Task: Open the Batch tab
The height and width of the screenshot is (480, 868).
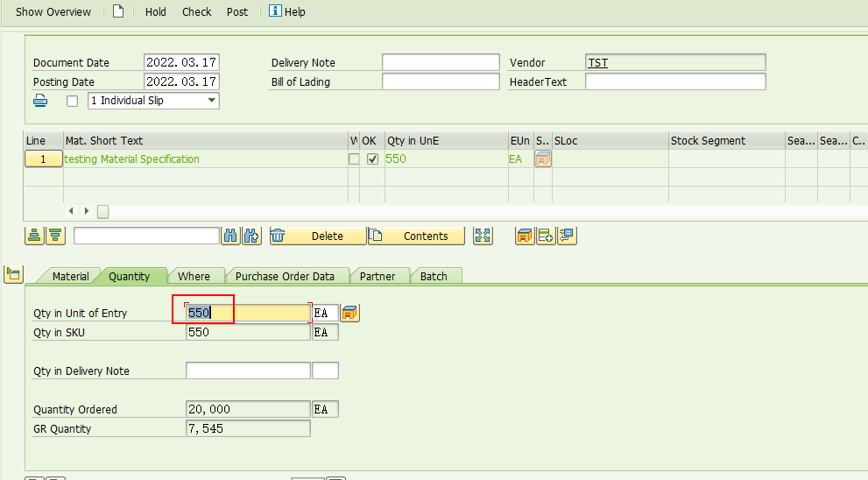Action: click(434, 276)
